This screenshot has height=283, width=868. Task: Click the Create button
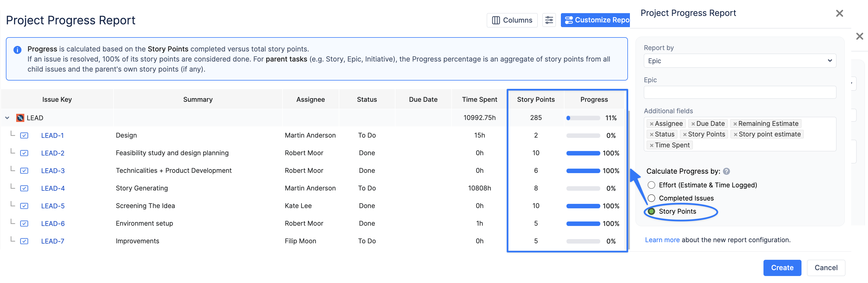click(x=782, y=268)
